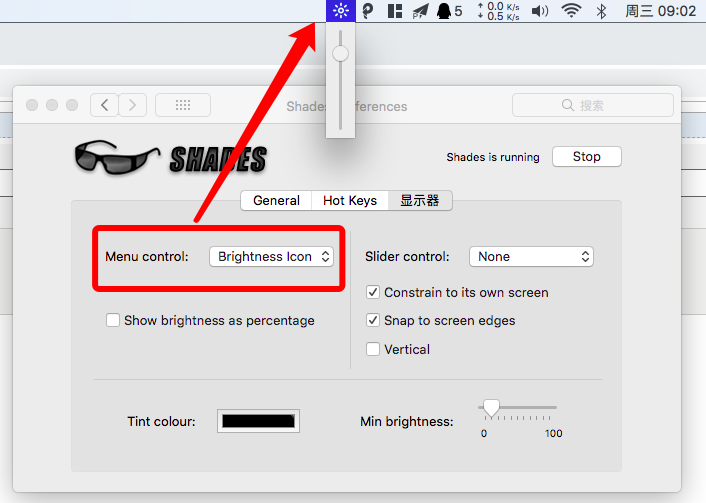Switch to the General tab
706x503 pixels.
pyautogui.click(x=276, y=200)
